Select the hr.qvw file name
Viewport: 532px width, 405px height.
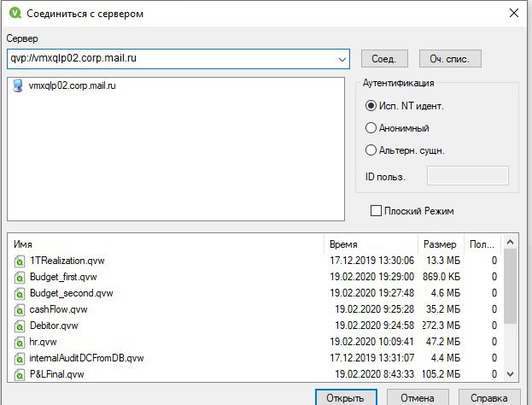point(43,342)
